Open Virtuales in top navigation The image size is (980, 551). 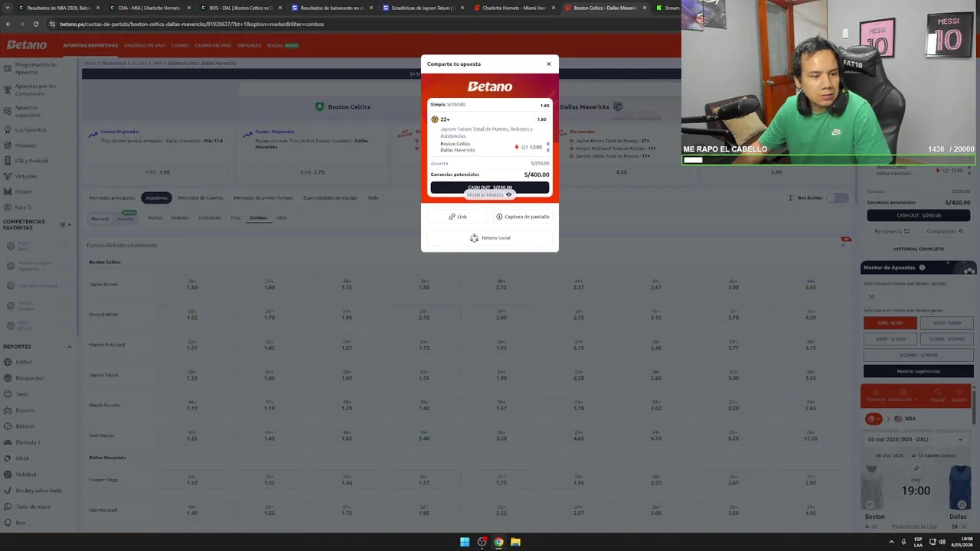coord(250,45)
